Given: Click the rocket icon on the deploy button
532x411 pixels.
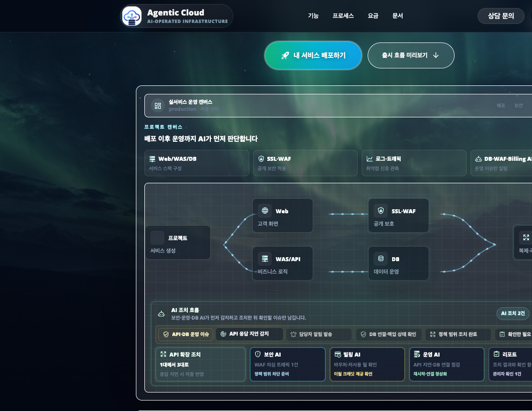Looking at the screenshot, I should 285,55.
